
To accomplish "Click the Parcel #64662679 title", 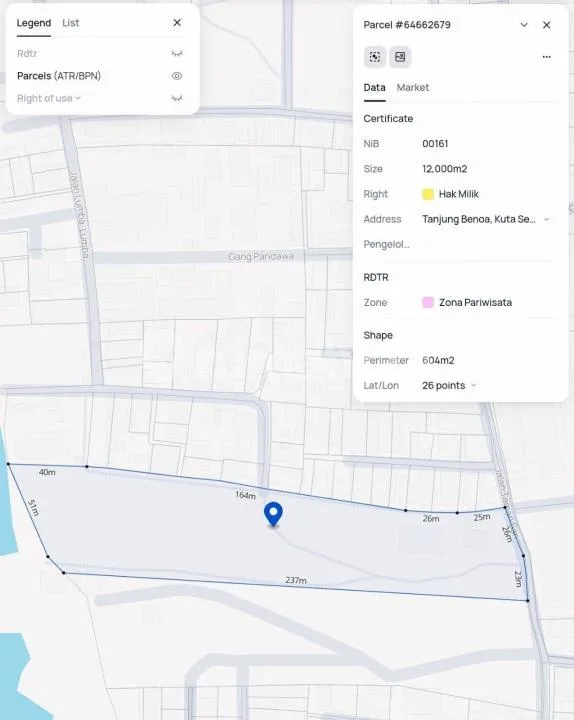I will click(407, 25).
